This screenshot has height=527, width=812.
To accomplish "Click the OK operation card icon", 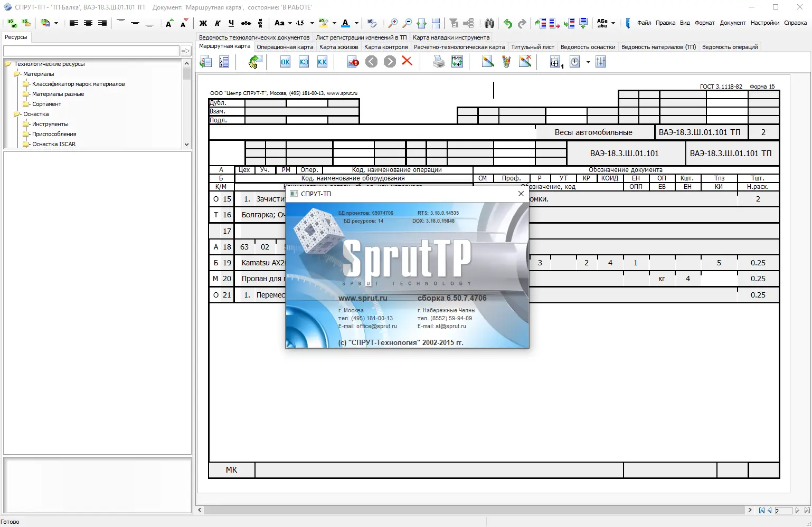I will [285, 62].
